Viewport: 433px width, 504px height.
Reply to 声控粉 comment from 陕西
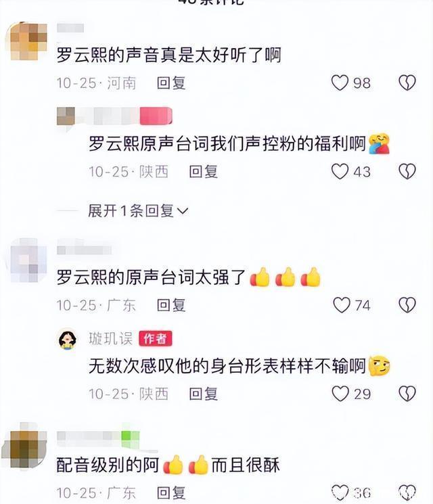click(204, 172)
